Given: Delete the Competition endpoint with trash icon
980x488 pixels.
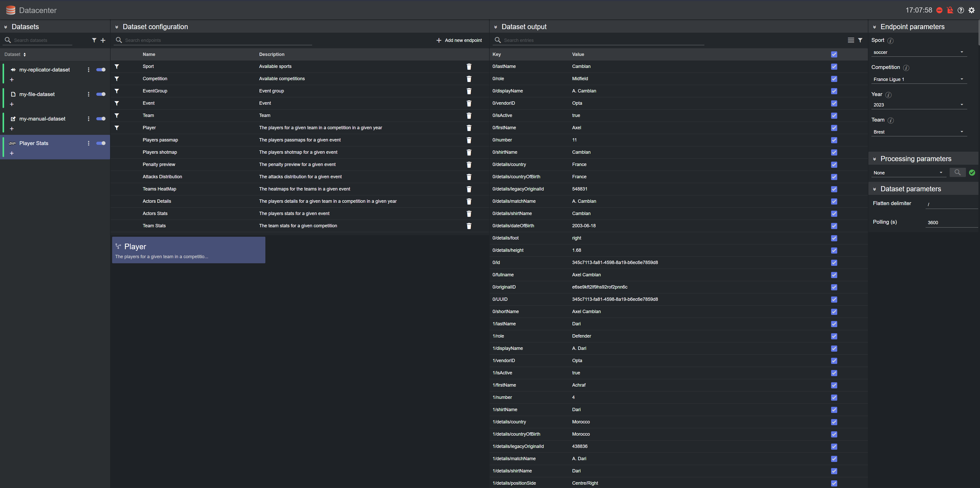Looking at the screenshot, I should tap(469, 79).
